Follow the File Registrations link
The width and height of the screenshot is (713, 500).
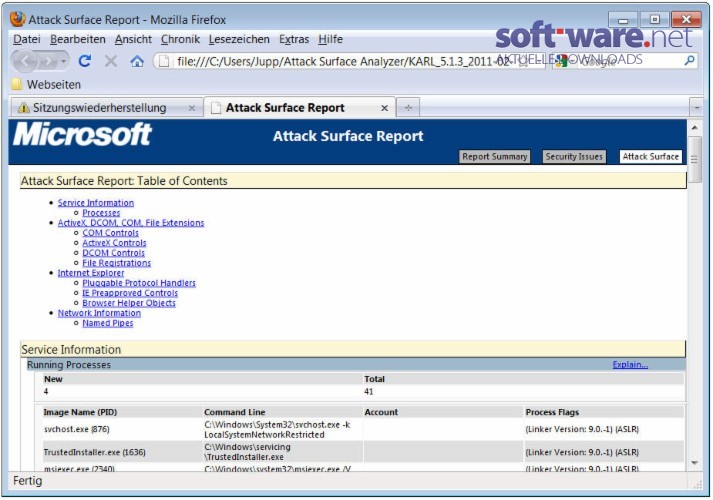(116, 263)
